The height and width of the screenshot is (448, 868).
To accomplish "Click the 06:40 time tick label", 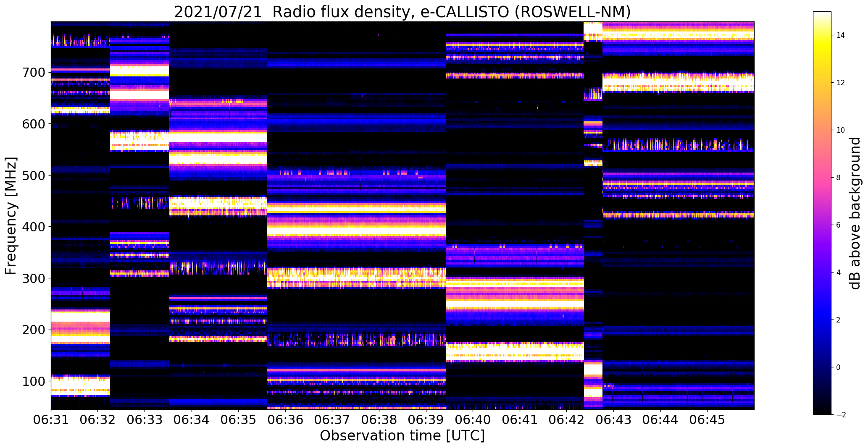I will pos(473,420).
